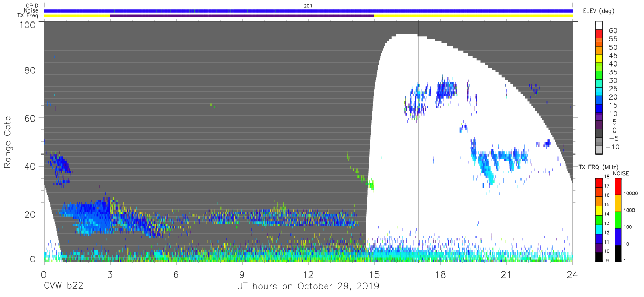This screenshot has width=644, height=297.
Task: Click the purple segment of the TX Freq bar
Action: point(242,16)
